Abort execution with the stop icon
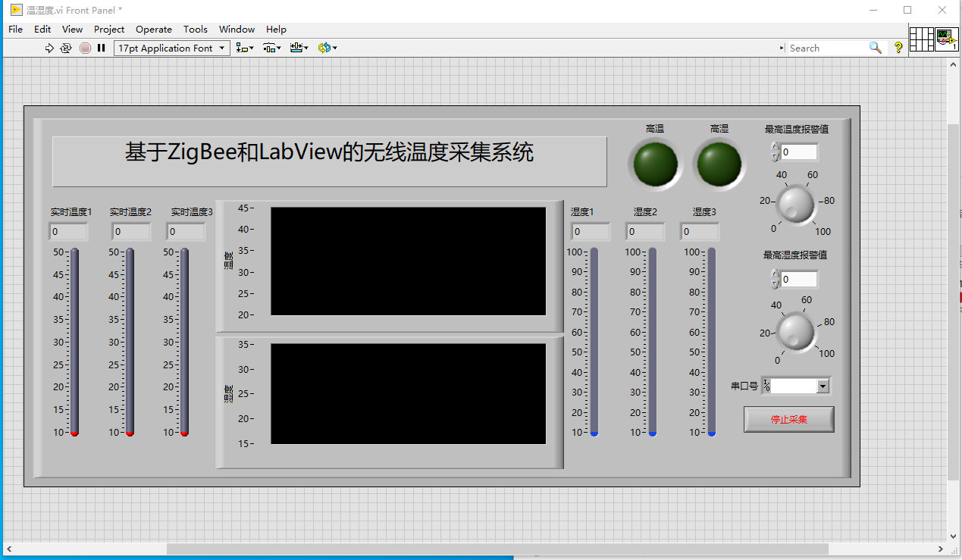 tap(84, 48)
